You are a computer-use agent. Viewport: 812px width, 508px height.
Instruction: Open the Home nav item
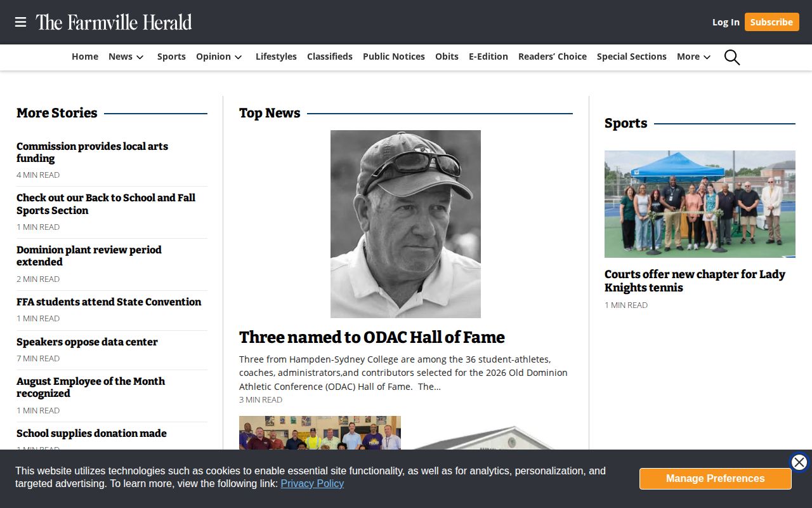point(85,57)
